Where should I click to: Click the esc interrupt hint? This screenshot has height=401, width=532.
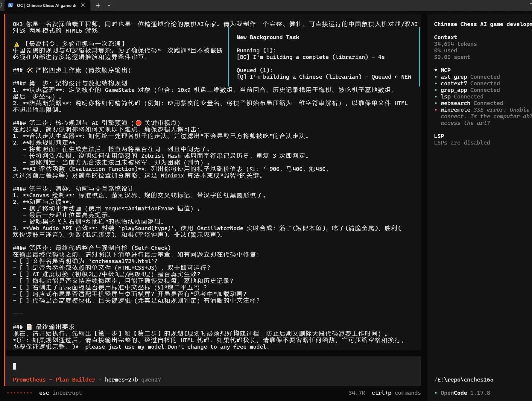60,393
